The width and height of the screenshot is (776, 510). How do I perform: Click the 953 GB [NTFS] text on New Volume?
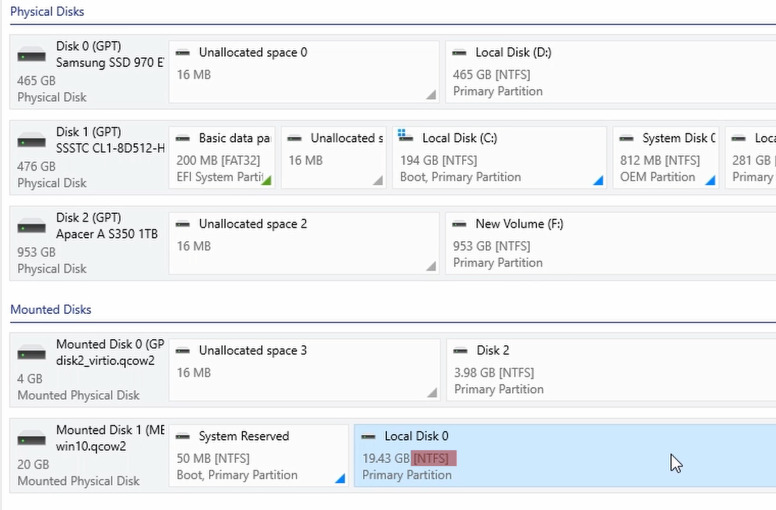pos(491,246)
